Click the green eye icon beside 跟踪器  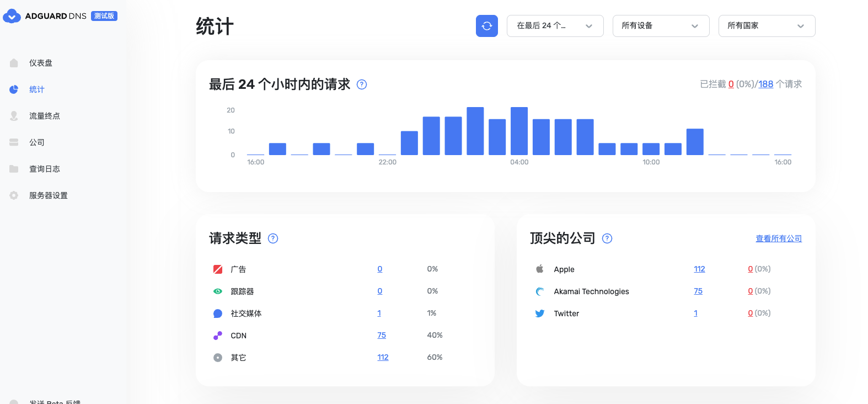[218, 291]
